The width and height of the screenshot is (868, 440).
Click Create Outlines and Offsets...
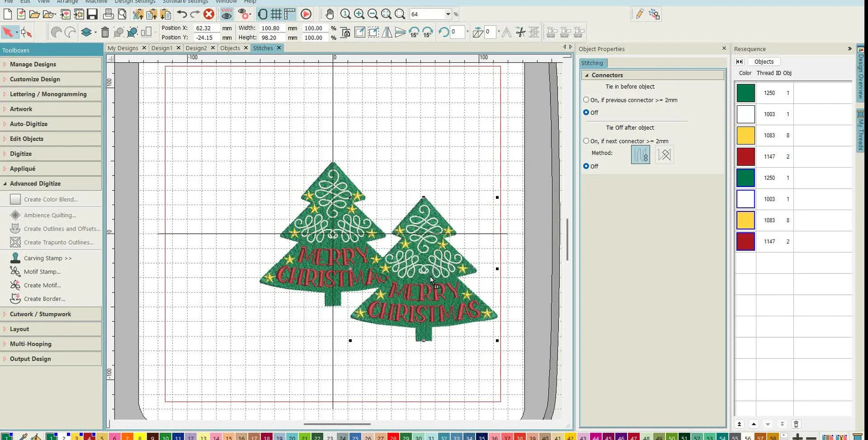click(x=62, y=229)
